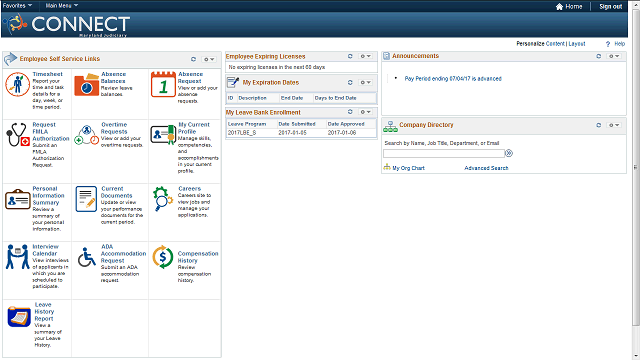Open Announcements settings dropdown

(x=614, y=56)
